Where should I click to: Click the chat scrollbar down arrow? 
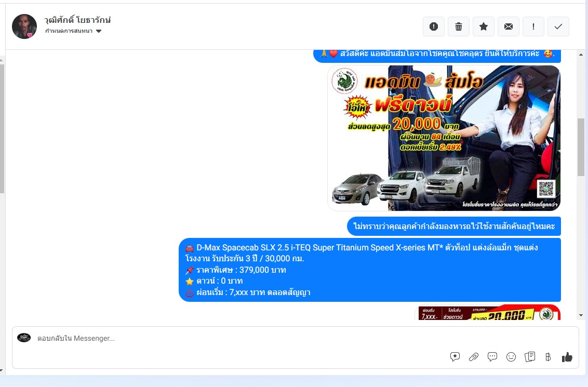581,316
